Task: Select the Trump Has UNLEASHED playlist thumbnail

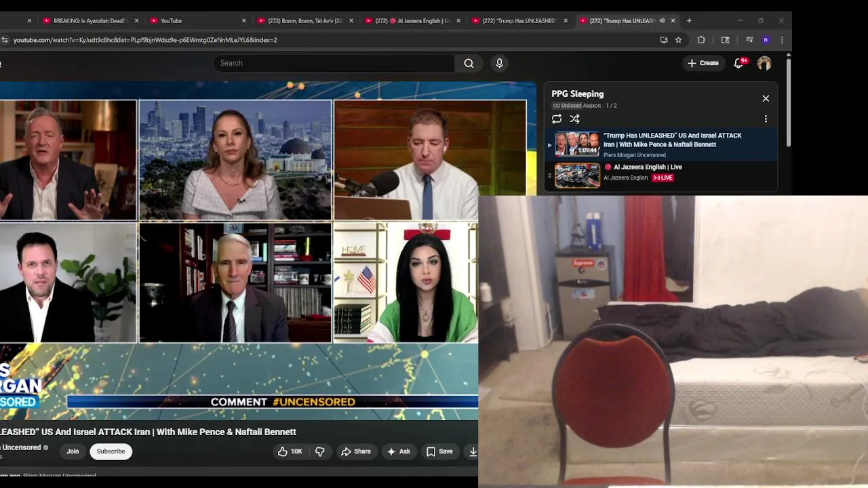Action: 577,144
